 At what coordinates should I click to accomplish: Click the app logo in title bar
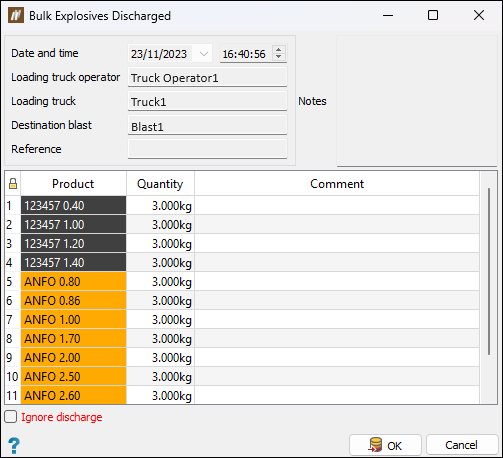[x=16, y=15]
